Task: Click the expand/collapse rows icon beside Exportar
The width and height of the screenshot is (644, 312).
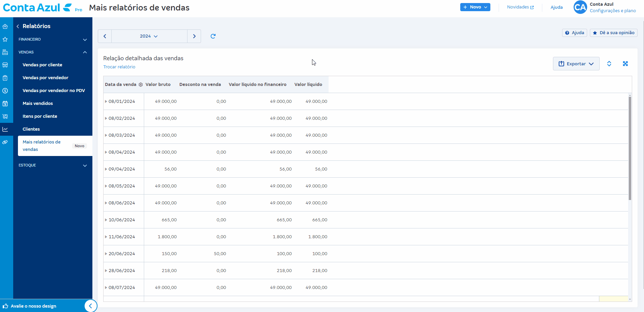Action: tap(609, 64)
